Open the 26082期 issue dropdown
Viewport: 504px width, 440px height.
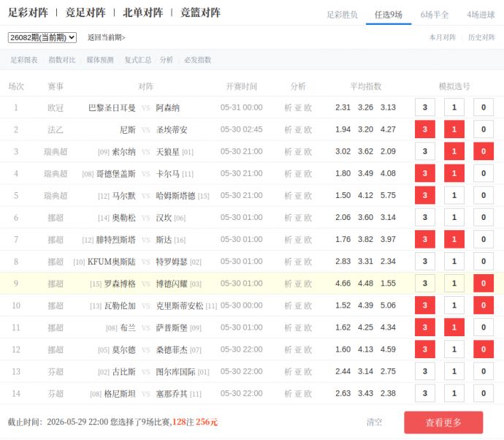(x=42, y=37)
